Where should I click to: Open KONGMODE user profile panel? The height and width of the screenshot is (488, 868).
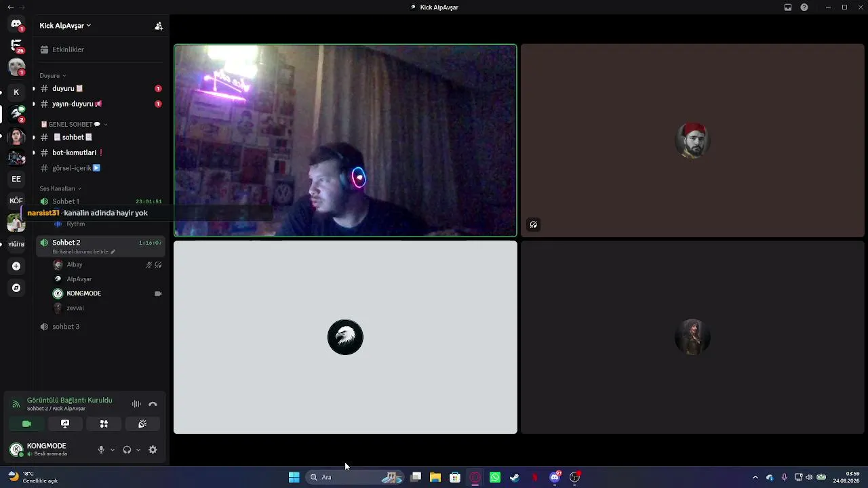47,449
